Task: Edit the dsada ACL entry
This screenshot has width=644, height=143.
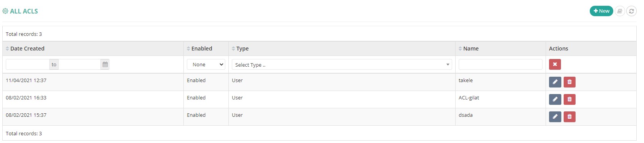Action: (555, 116)
